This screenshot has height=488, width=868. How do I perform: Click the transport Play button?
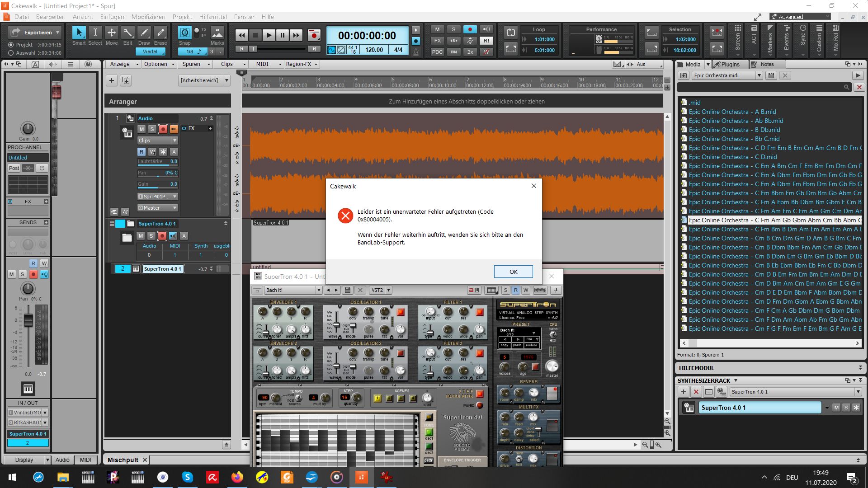269,35
